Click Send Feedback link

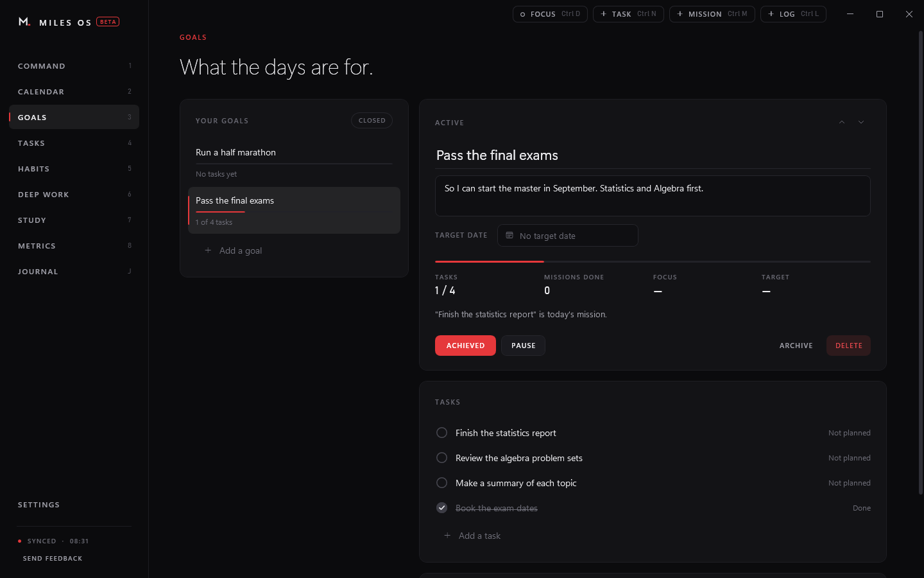pyautogui.click(x=53, y=559)
